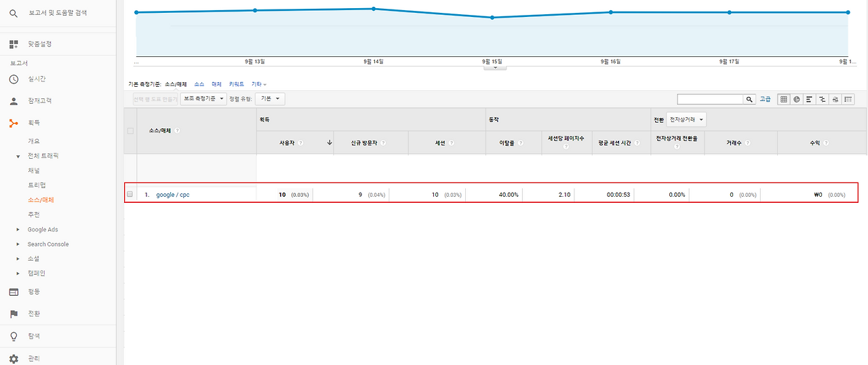Open the 기타 dimension dropdown

(x=259, y=84)
